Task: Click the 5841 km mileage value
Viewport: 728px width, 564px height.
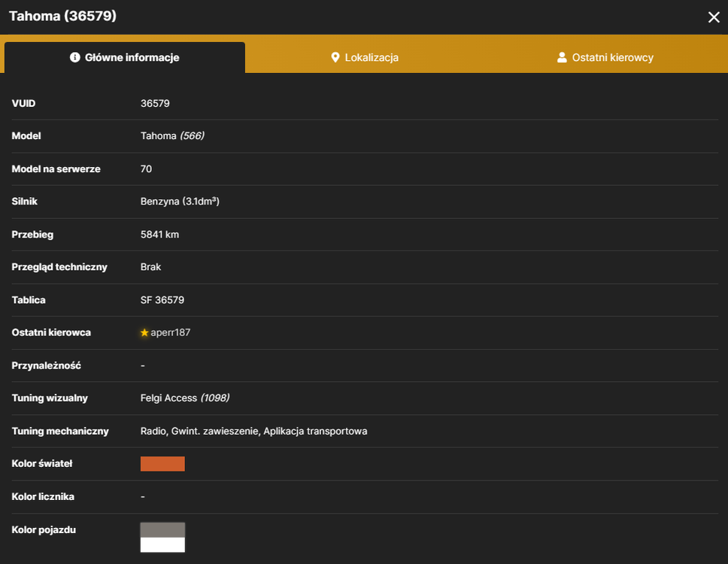Action: [x=159, y=235]
